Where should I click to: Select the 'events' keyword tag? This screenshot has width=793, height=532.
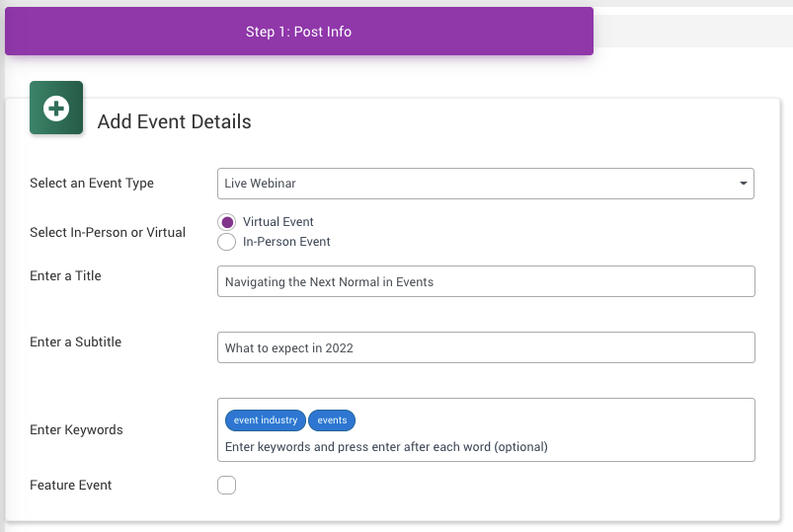(x=332, y=420)
